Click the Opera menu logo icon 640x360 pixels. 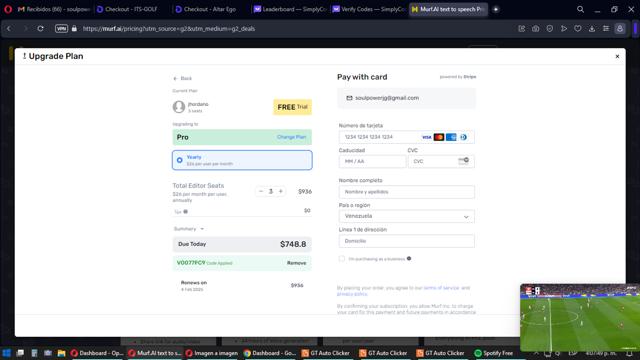click(x=8, y=9)
